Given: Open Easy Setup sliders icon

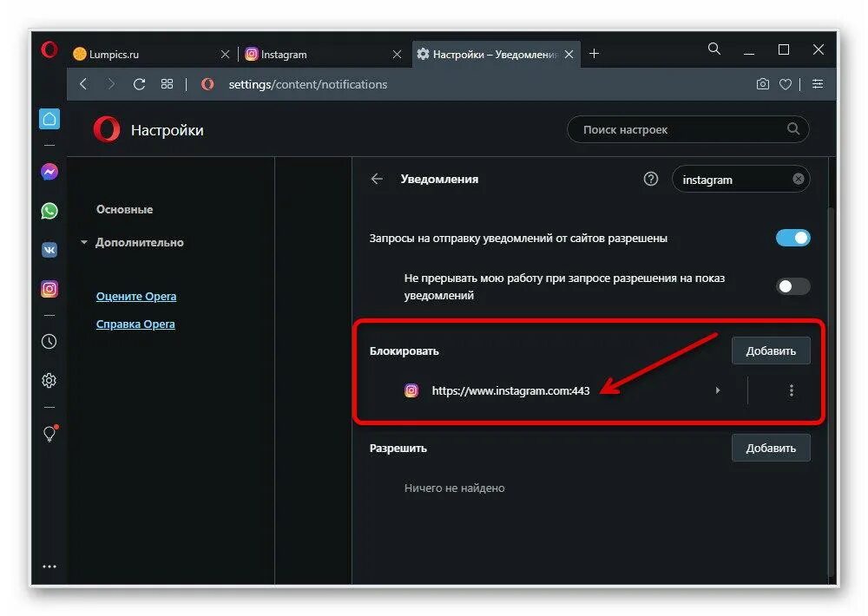Looking at the screenshot, I should (818, 84).
